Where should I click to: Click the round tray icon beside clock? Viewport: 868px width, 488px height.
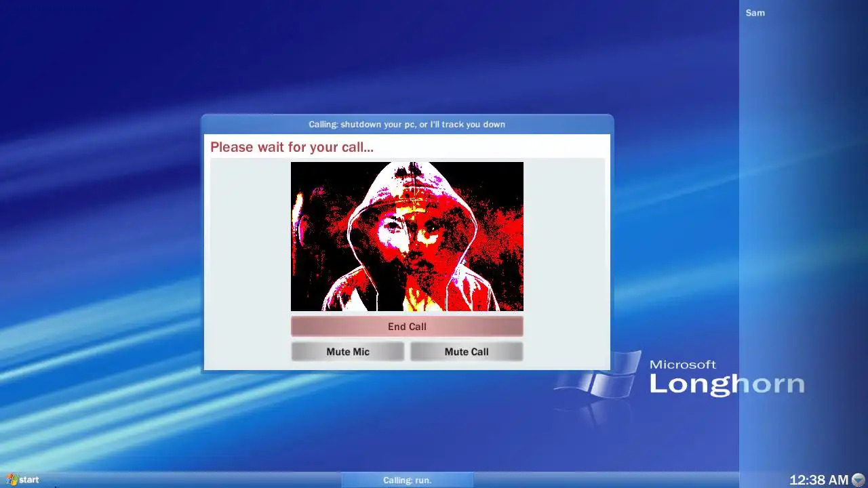point(859,480)
